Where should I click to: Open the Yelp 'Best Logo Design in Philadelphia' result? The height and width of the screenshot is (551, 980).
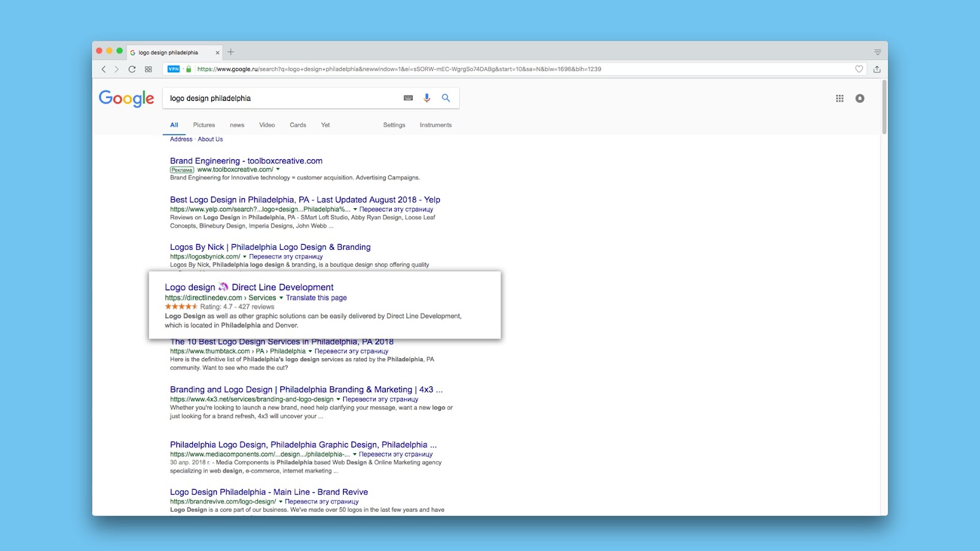(x=305, y=200)
